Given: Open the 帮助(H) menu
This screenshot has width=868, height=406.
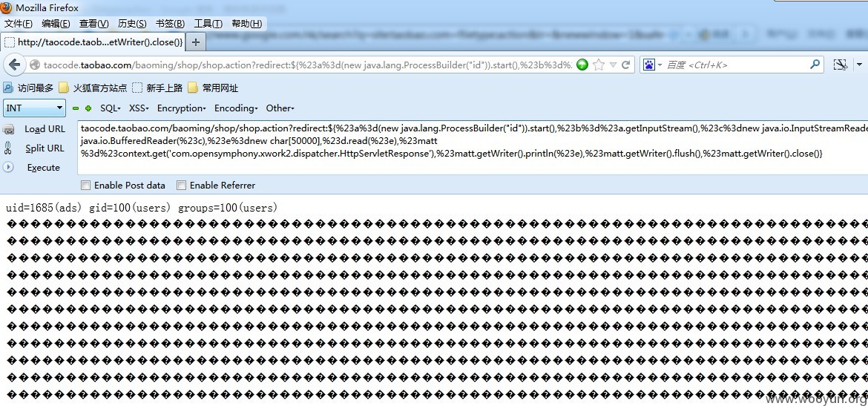Looking at the screenshot, I should [x=247, y=23].
